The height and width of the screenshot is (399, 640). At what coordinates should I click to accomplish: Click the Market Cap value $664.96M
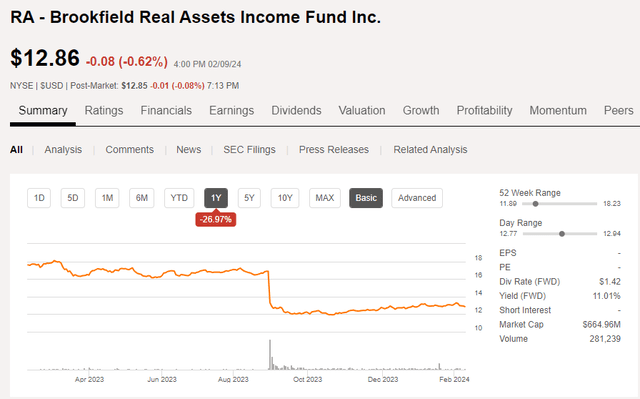click(x=602, y=324)
